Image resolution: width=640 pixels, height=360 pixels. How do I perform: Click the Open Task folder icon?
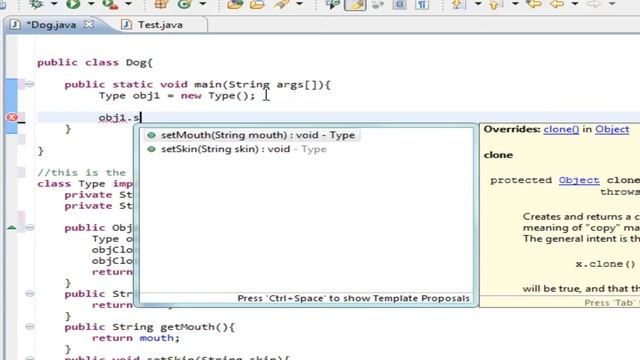(x=257, y=4)
